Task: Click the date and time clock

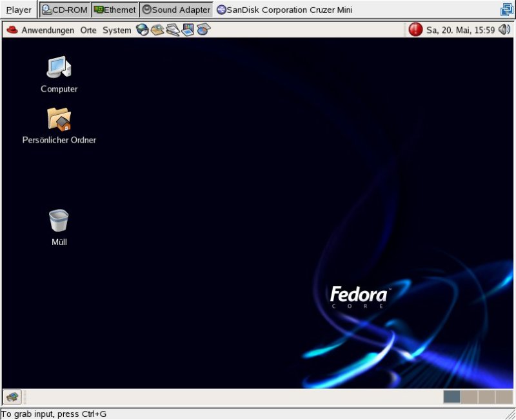Action: pyautogui.click(x=461, y=30)
